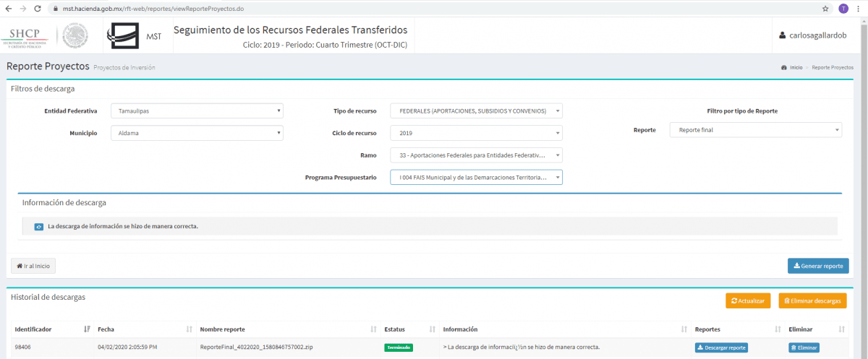The width and height of the screenshot is (868, 359).
Task: Sort table by Fecha column arrows
Action: tap(190, 329)
